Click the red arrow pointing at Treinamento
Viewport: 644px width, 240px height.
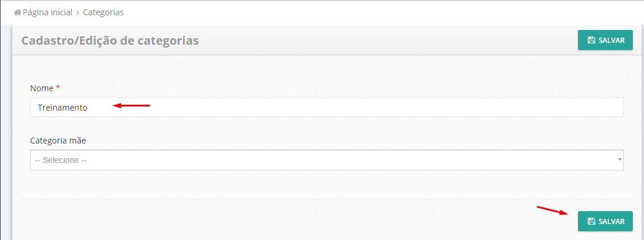(132, 106)
